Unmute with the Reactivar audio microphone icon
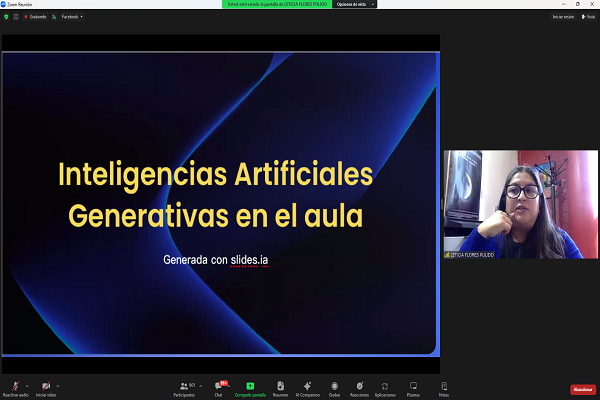600x400 pixels. point(15,386)
